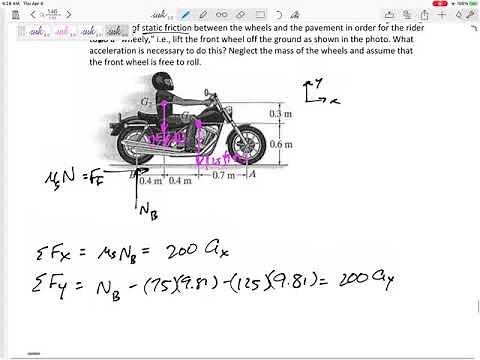Tap the vertical scroll indicator on the right edge
This screenshot has height=360, width=480.
coord(479,306)
